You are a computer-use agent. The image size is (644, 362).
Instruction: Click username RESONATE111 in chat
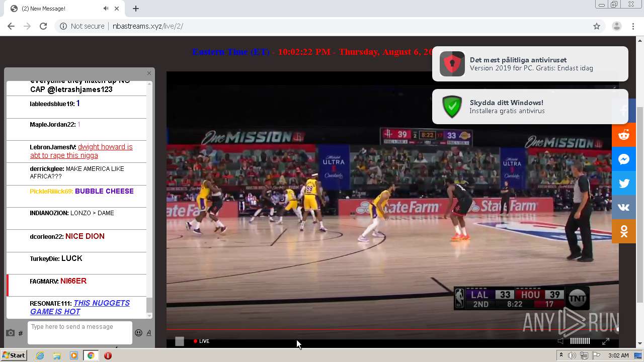[x=51, y=304]
